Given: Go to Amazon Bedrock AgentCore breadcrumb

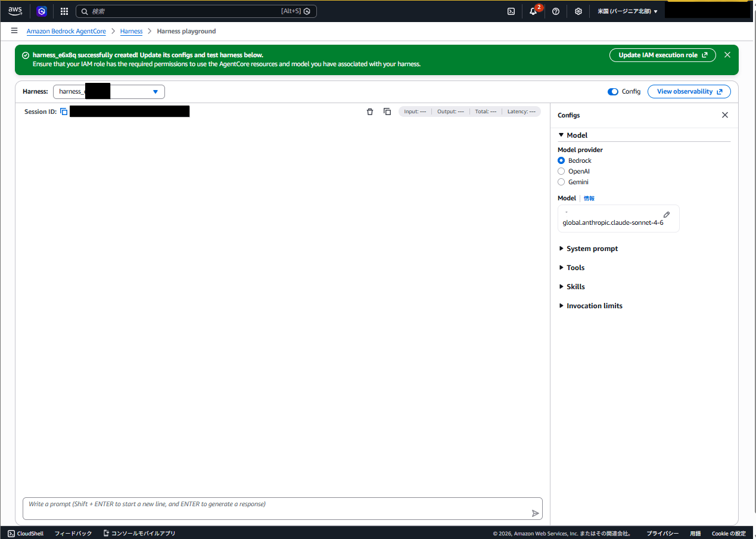Looking at the screenshot, I should 66,31.
